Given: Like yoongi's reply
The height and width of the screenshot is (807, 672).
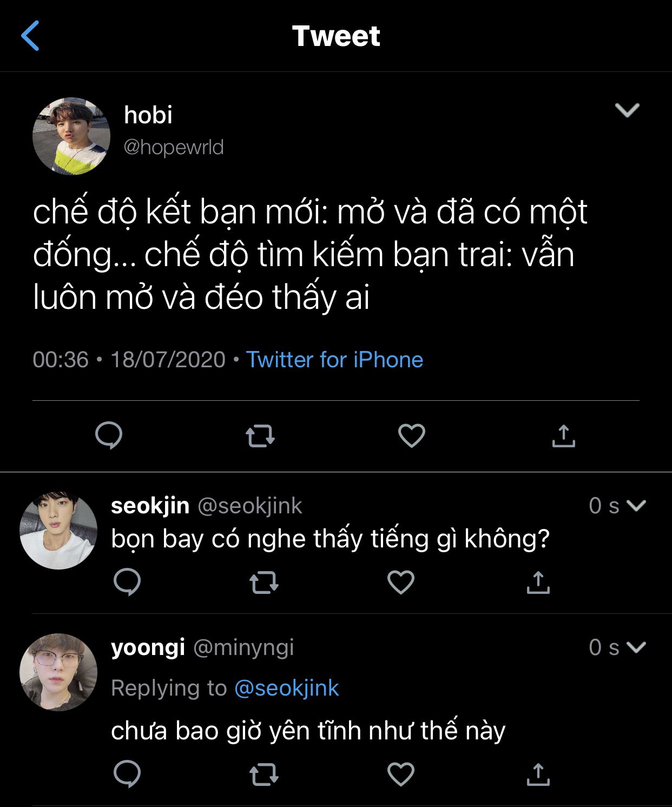Looking at the screenshot, I should point(401,774).
